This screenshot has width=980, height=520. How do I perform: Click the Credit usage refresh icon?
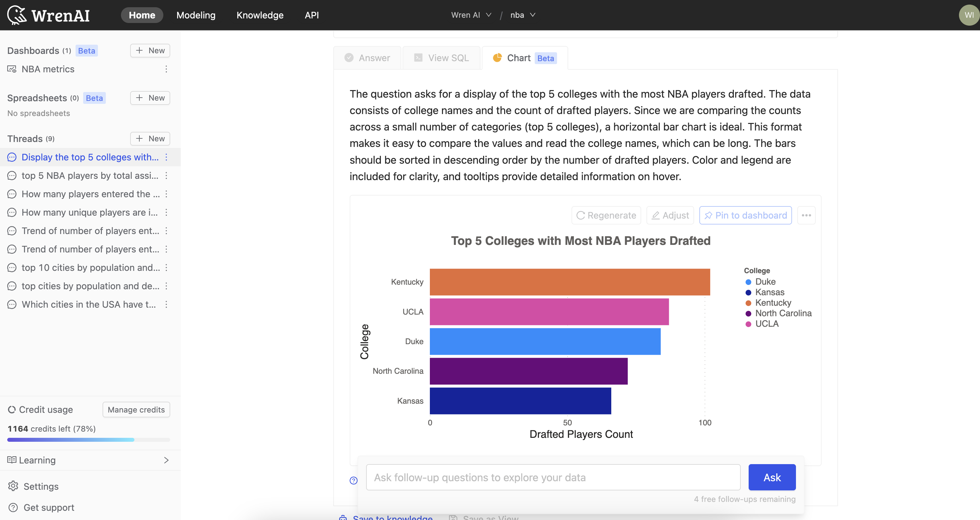[x=12, y=409]
